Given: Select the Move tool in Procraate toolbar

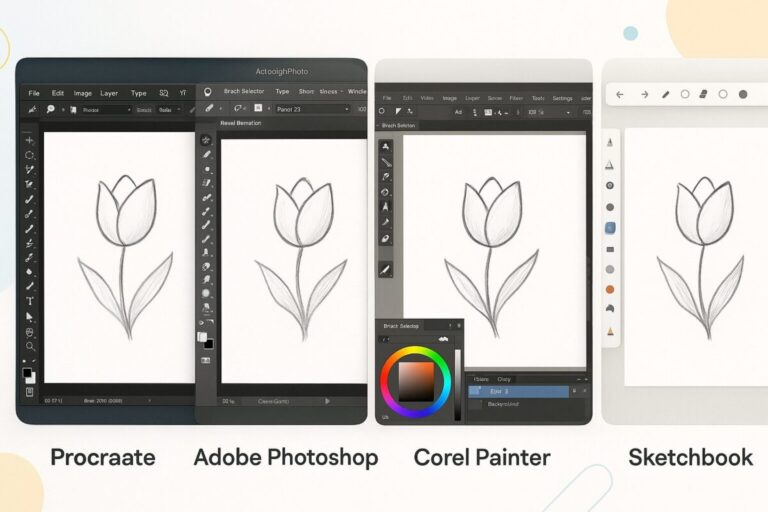Looking at the screenshot, I should click(x=29, y=141).
